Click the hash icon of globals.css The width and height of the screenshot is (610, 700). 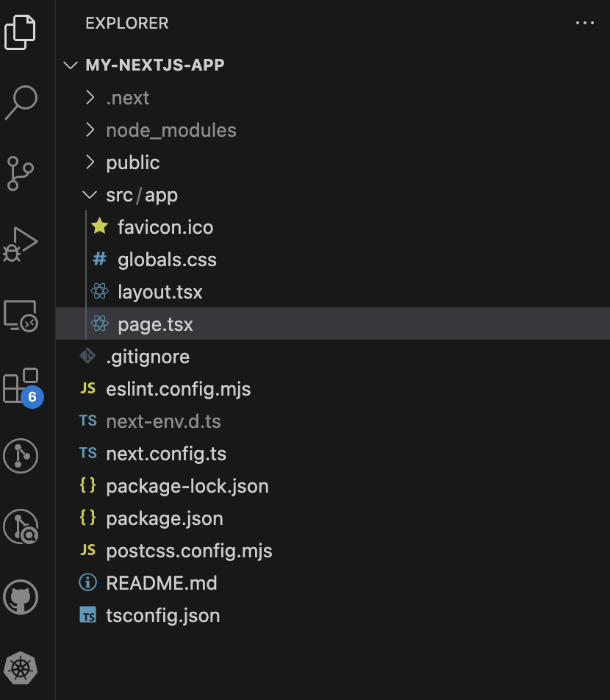click(99, 259)
